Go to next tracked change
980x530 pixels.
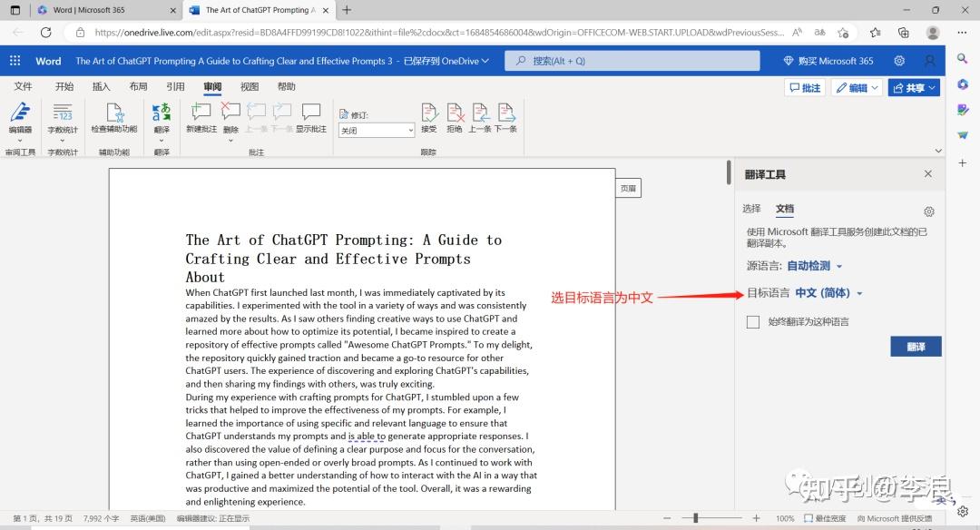coord(505,118)
